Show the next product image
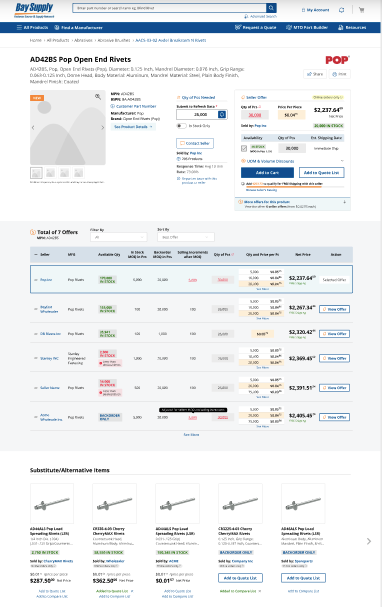 click(103, 127)
